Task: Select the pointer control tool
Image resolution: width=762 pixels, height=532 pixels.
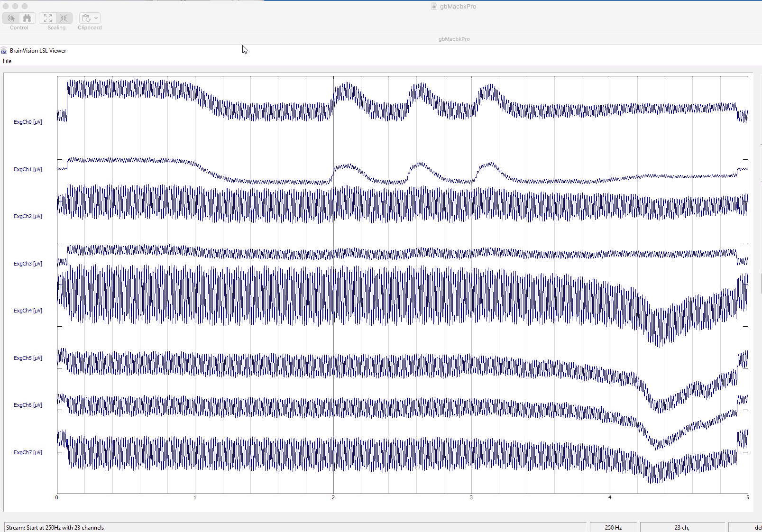Action: click(x=11, y=18)
